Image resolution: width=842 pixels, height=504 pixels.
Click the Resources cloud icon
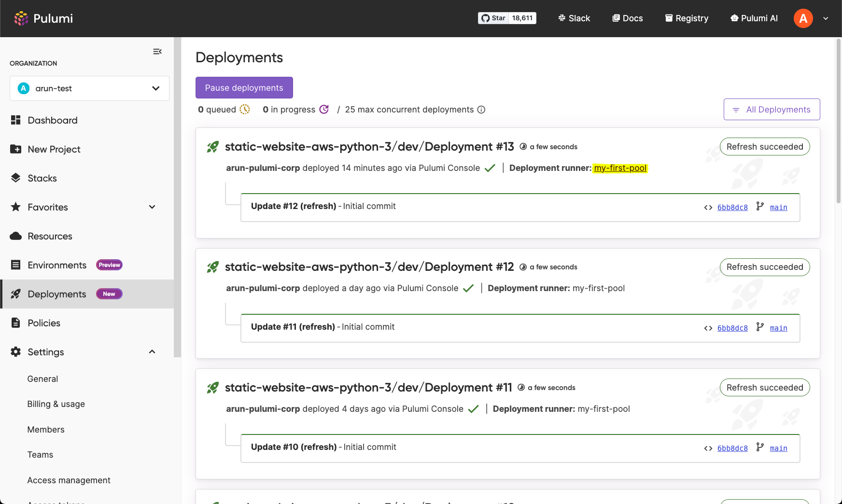click(x=15, y=236)
